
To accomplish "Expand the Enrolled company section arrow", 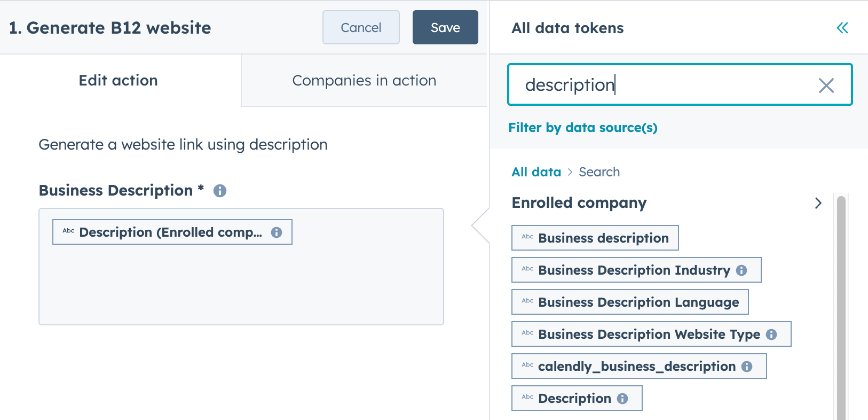I will point(818,203).
